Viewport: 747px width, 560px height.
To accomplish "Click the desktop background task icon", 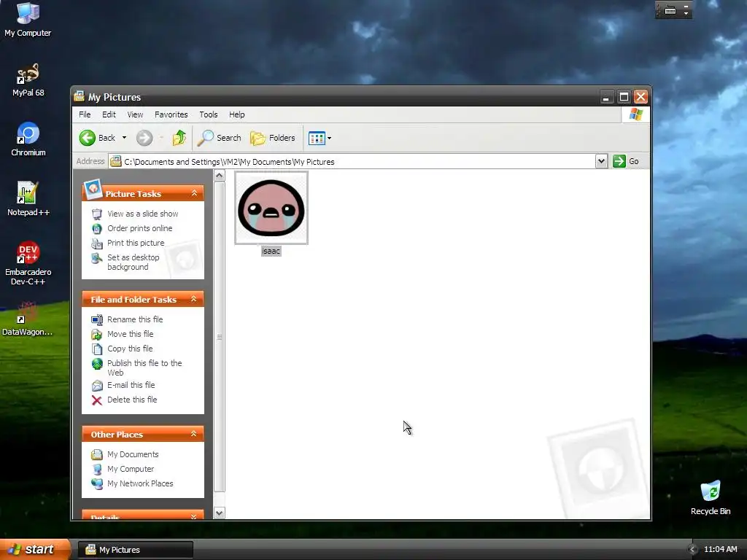I will [97, 258].
